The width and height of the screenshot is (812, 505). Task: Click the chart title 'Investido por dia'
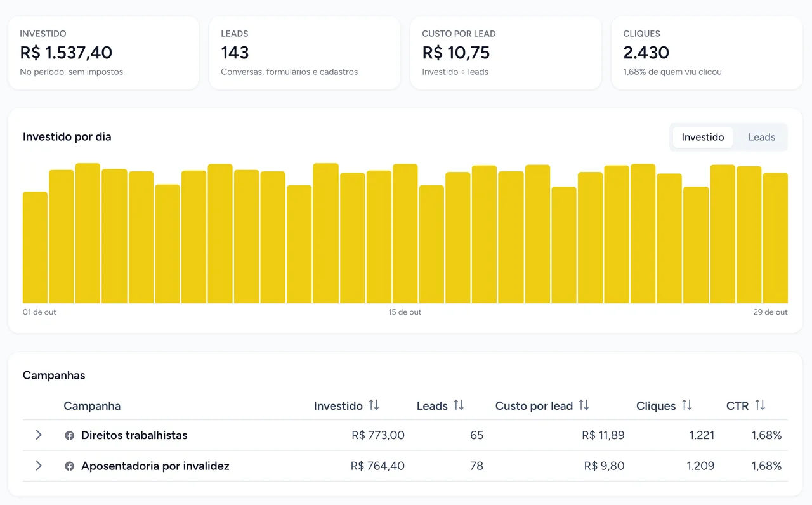pos(67,136)
